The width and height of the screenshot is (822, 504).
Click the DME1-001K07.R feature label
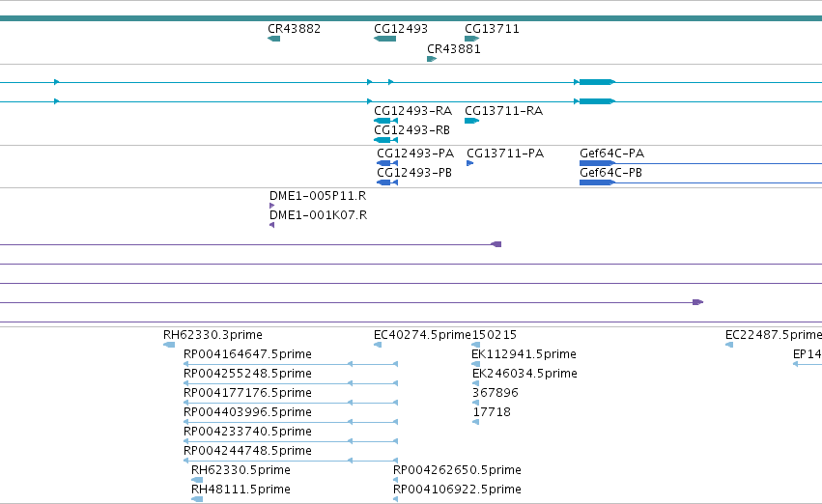[318, 215]
